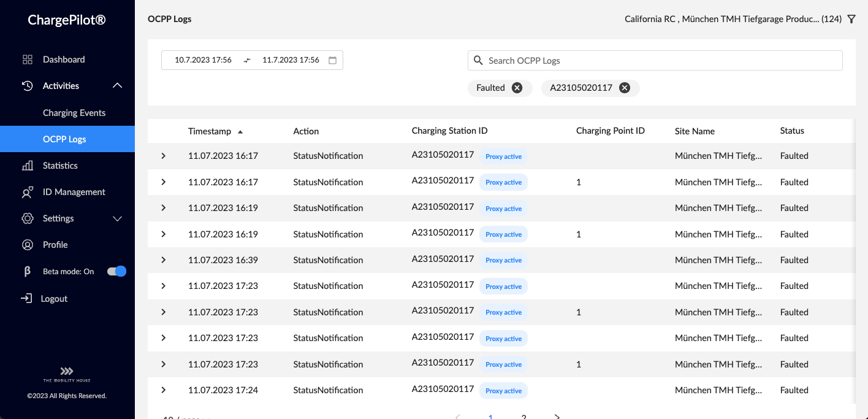The height and width of the screenshot is (419, 868).
Task: Open Charging Events submenu item
Action: click(74, 113)
